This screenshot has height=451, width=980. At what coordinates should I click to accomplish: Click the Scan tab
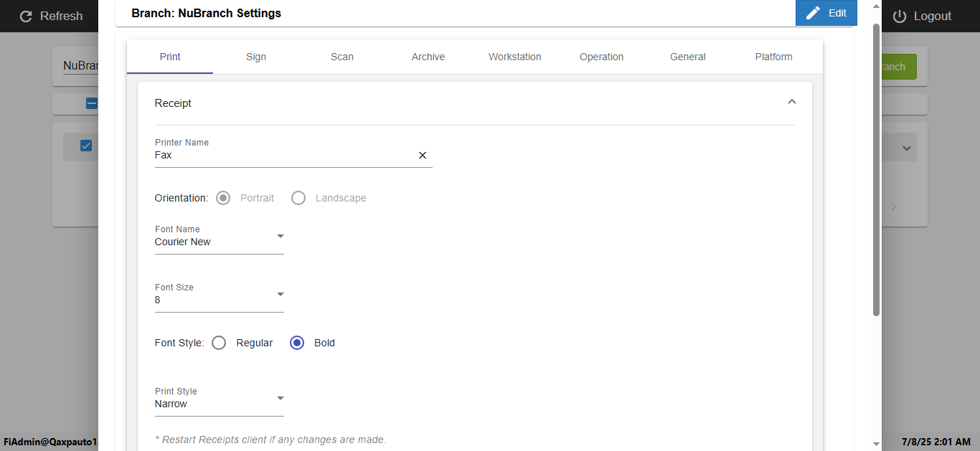point(342,57)
